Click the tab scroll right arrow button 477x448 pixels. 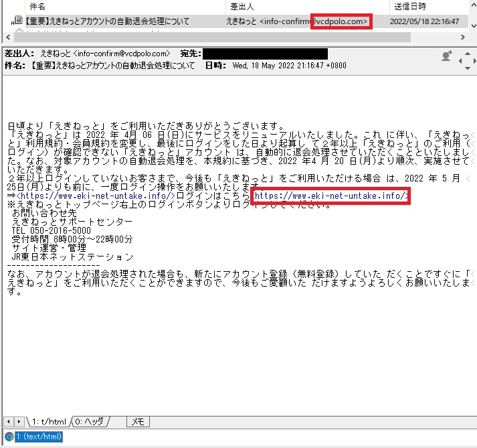click(19, 421)
